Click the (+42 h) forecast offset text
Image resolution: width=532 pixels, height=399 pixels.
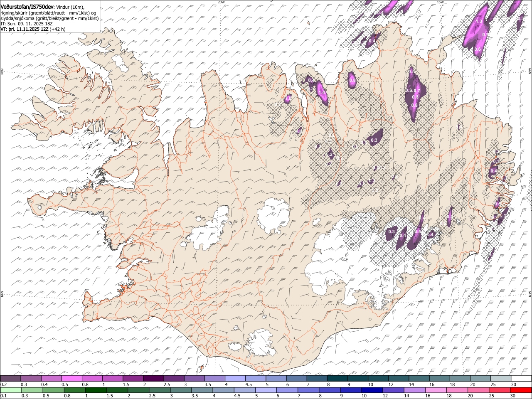57,29
